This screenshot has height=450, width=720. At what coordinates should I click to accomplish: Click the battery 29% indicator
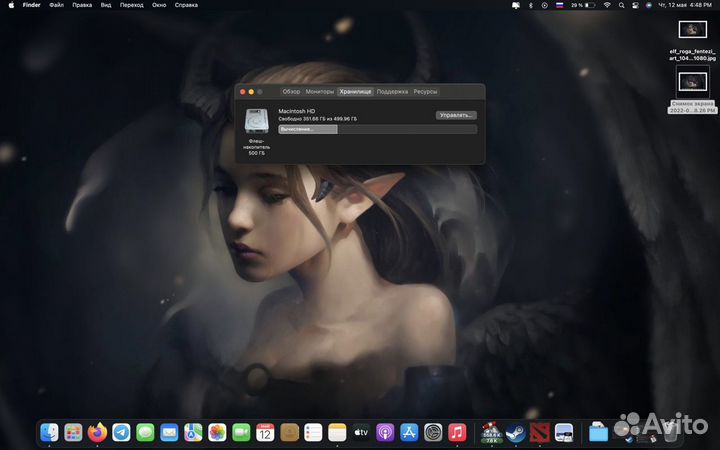(583, 5)
